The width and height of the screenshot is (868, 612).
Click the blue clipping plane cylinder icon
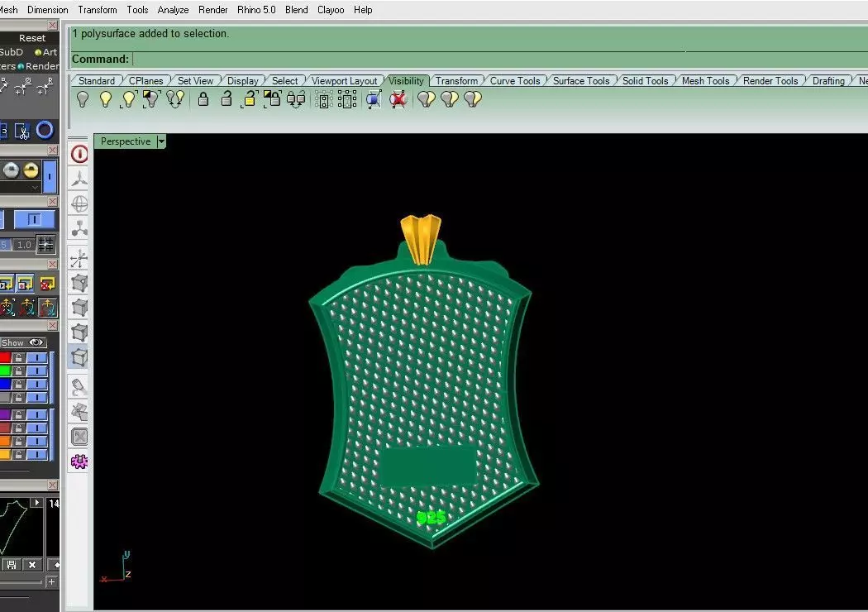pyautogui.click(x=374, y=100)
